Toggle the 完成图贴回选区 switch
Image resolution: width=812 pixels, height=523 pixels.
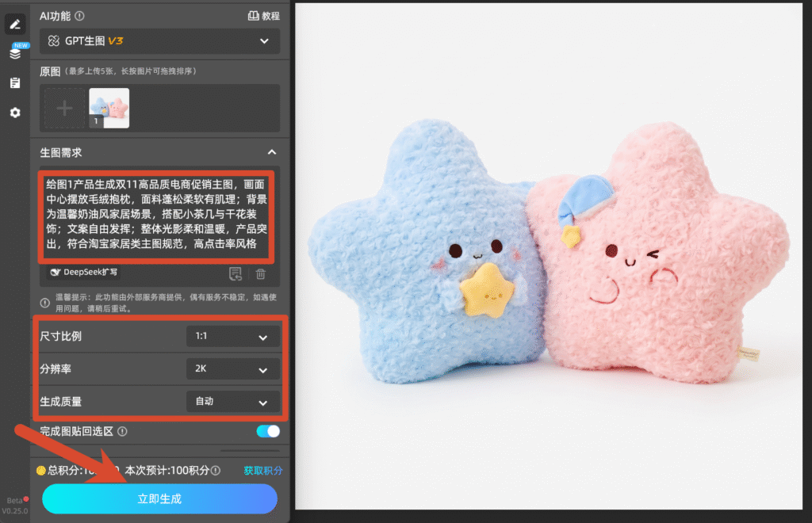tap(268, 431)
